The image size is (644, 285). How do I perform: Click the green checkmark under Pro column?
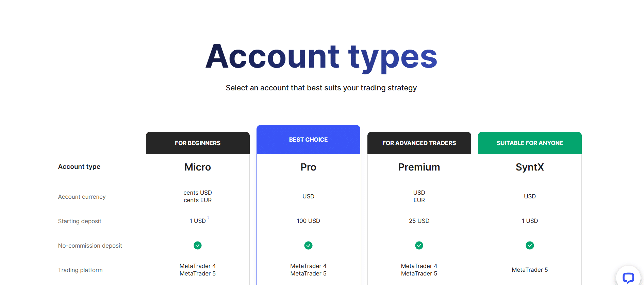click(308, 245)
